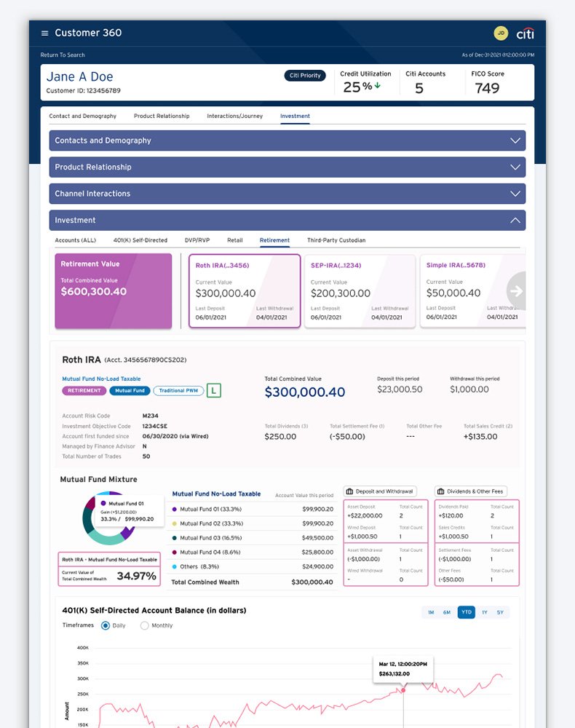
Task: Open the Accounts (ALL) sub-tab
Action: (x=75, y=240)
